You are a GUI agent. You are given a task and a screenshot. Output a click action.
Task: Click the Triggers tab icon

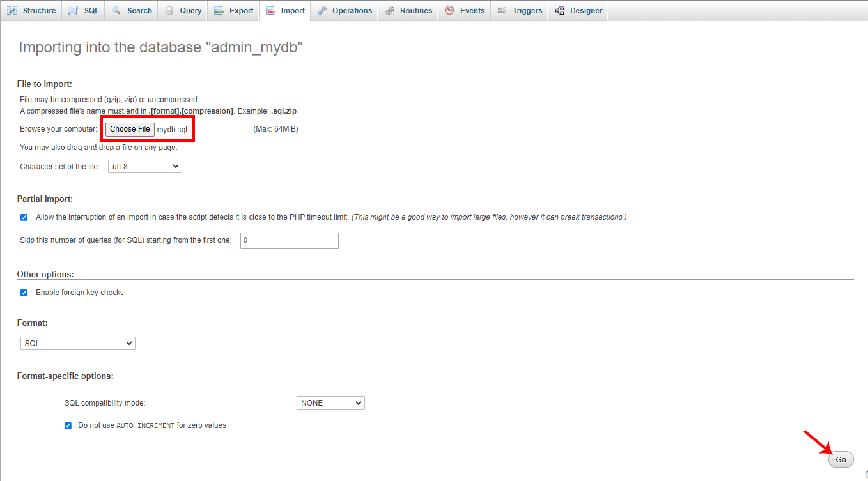pos(502,11)
